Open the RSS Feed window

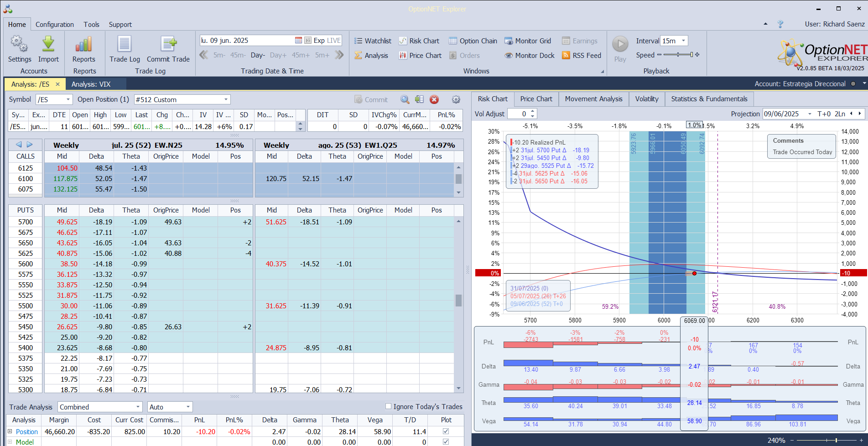[x=582, y=55]
